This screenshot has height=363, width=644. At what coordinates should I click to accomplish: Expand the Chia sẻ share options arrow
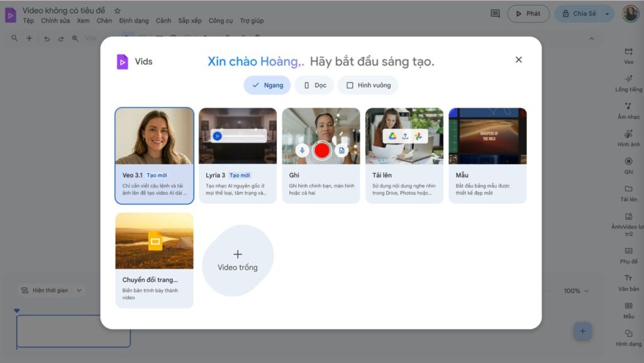click(607, 14)
